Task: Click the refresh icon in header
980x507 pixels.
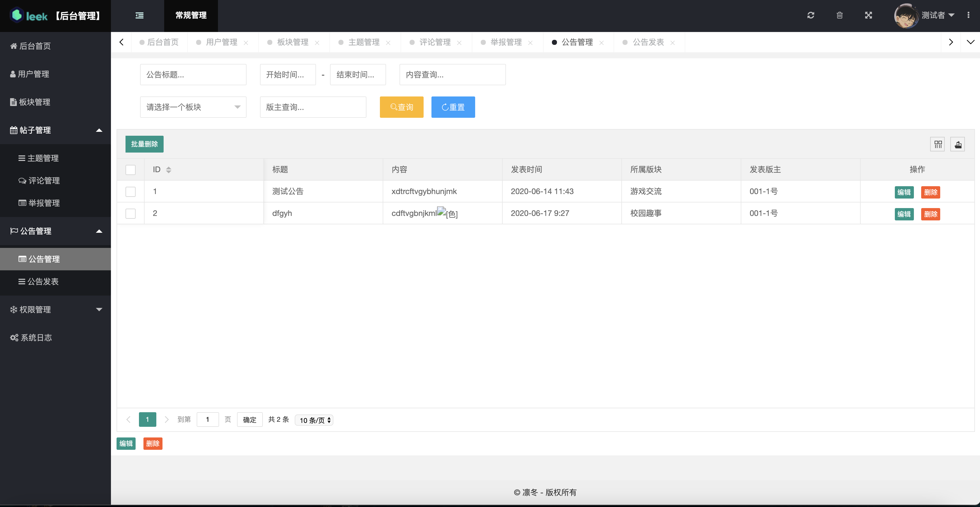Action: (x=811, y=15)
